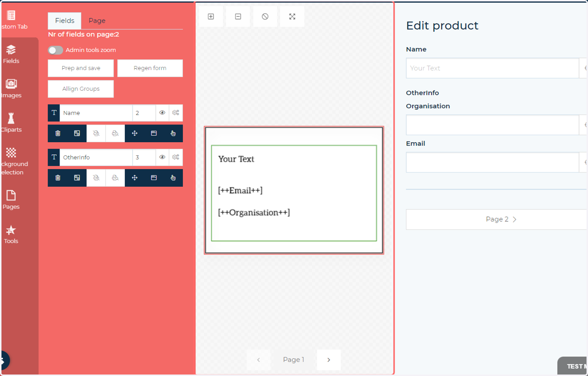This screenshot has width=588, height=376.
Task: Click the crossed-out layers icon for OtherInfo
Action: click(x=96, y=178)
